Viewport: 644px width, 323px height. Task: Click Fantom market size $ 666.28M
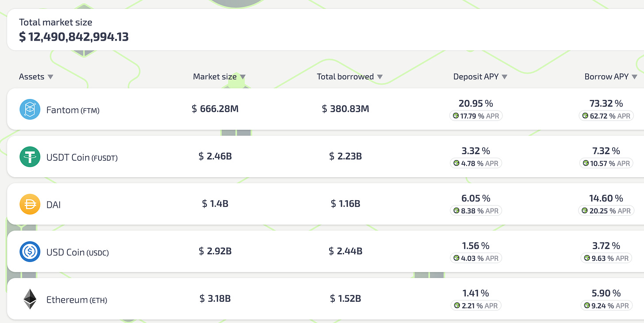(x=215, y=109)
